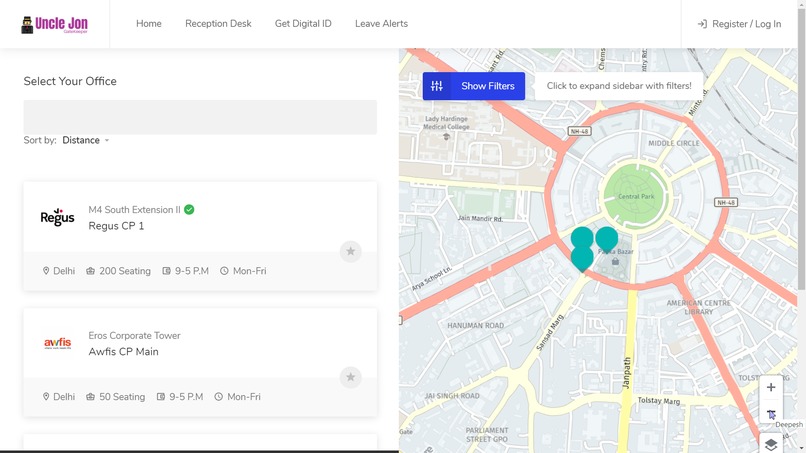Click the 9-5 P.M hours icon in Regus card
The width and height of the screenshot is (806, 453).
coord(167,271)
